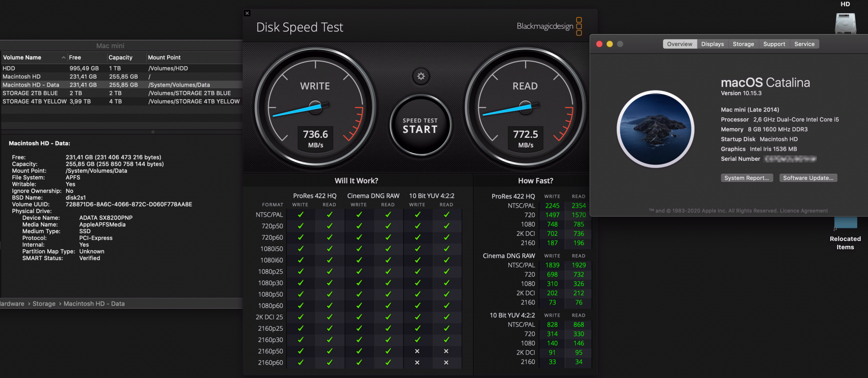868x378 pixels.
Task: Click the Cinema DNG RAW 2K DCI 25 write checkmark
Action: 359,317
